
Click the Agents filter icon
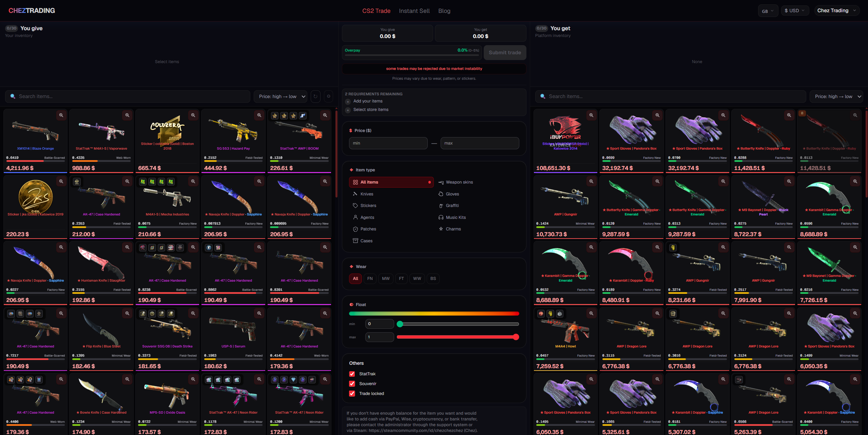(x=355, y=217)
